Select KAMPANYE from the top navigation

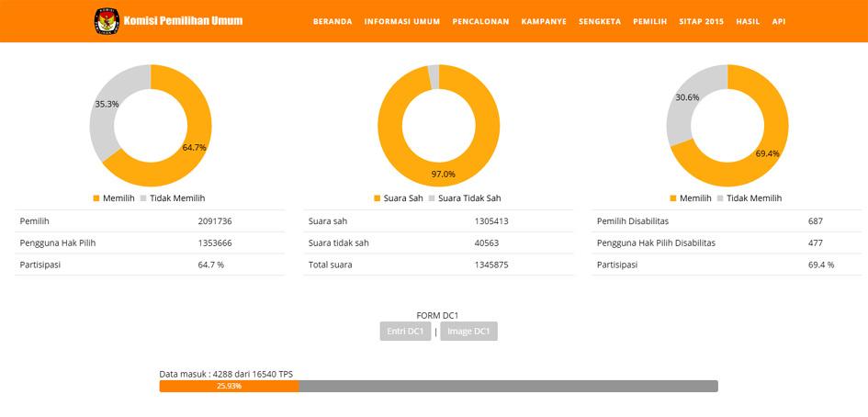coord(544,21)
